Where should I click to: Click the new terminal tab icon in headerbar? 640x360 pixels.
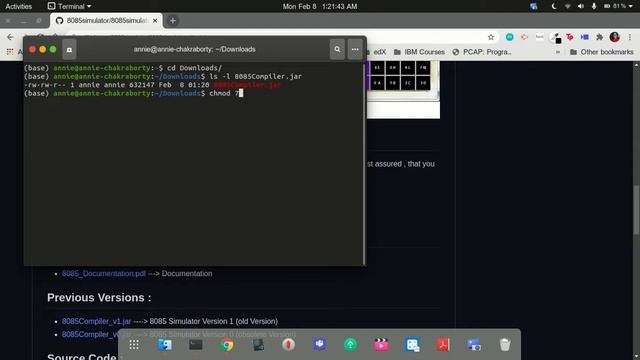[69, 49]
